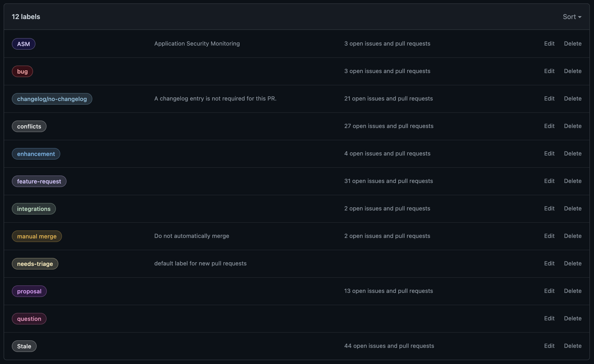
Task: Open the 21 changelog/no-changelog issues
Action: 388,99
